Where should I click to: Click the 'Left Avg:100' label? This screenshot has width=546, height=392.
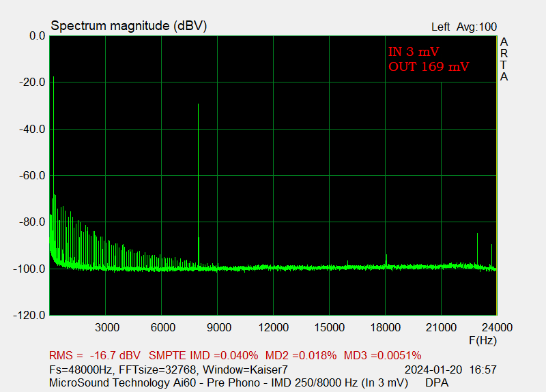(x=464, y=27)
